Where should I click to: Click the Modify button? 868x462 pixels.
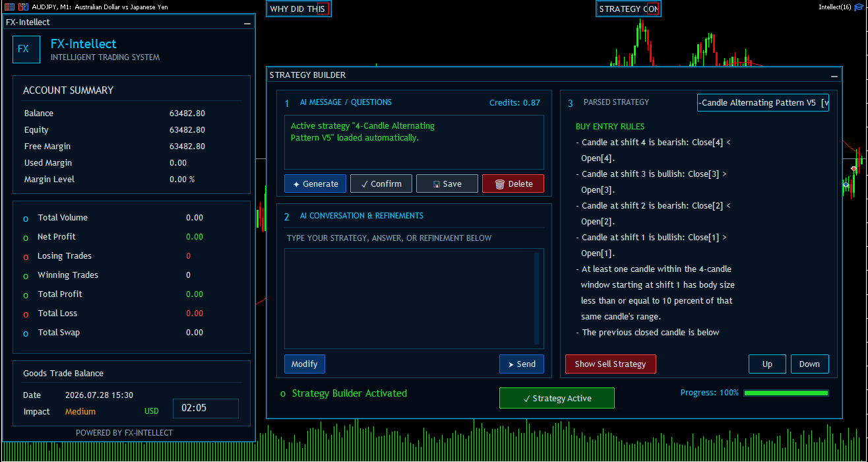[x=305, y=364]
